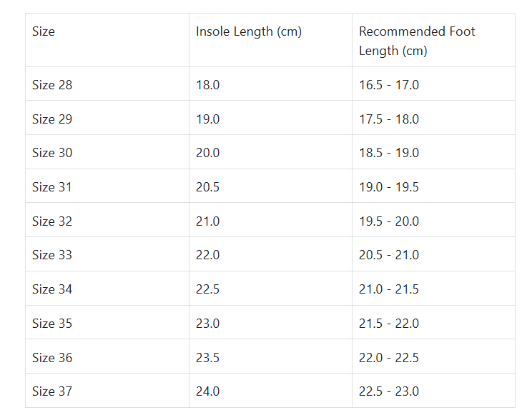Click the Recommended Foot Length header

tap(417, 41)
